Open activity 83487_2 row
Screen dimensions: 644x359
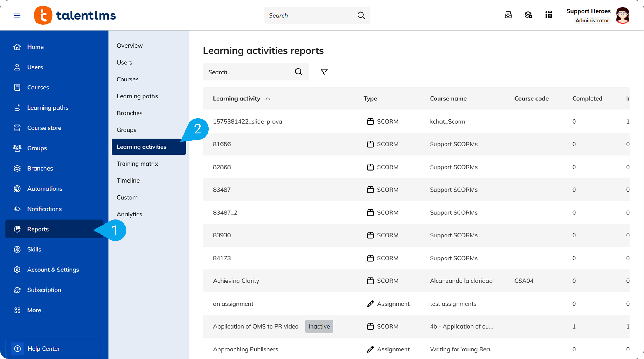(416, 212)
